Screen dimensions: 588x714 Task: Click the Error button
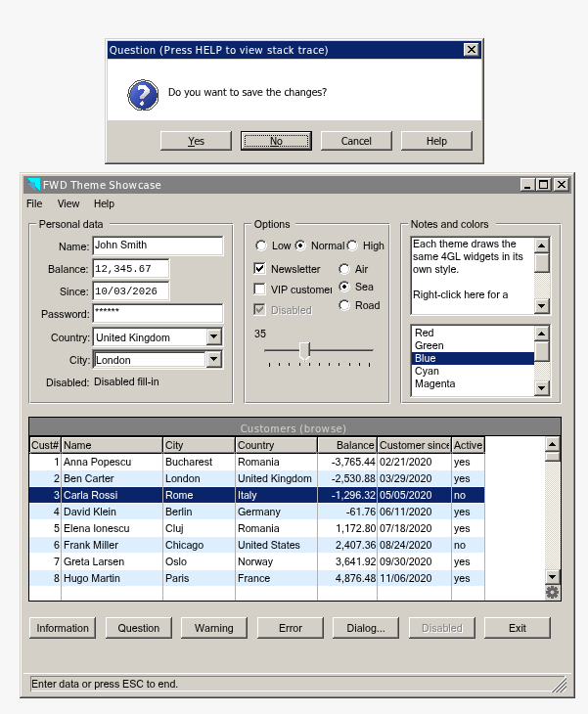tap(291, 628)
